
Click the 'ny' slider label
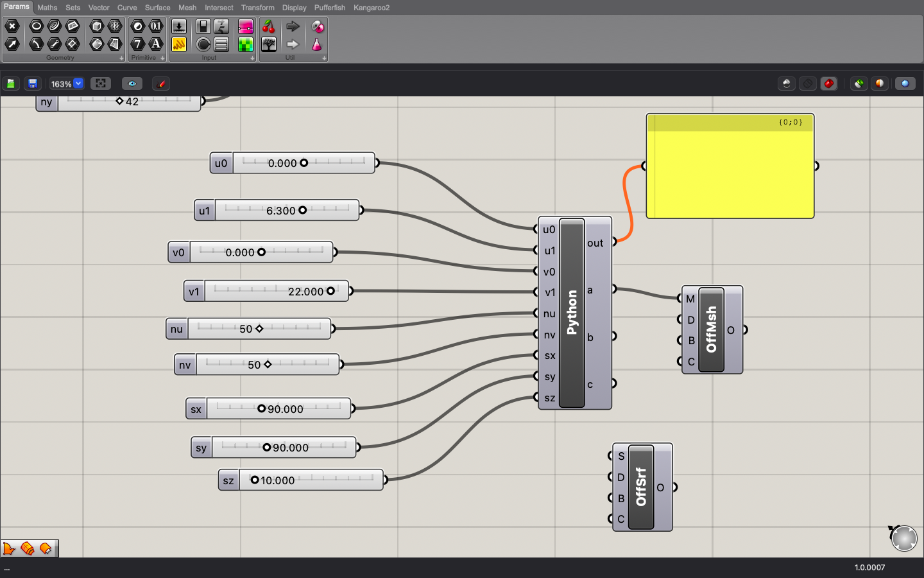[46, 102]
